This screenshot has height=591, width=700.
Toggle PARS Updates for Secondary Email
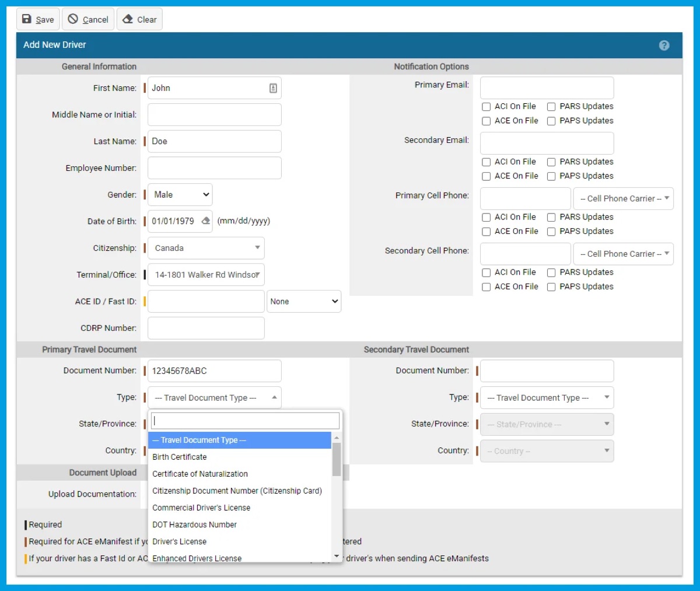tap(551, 162)
